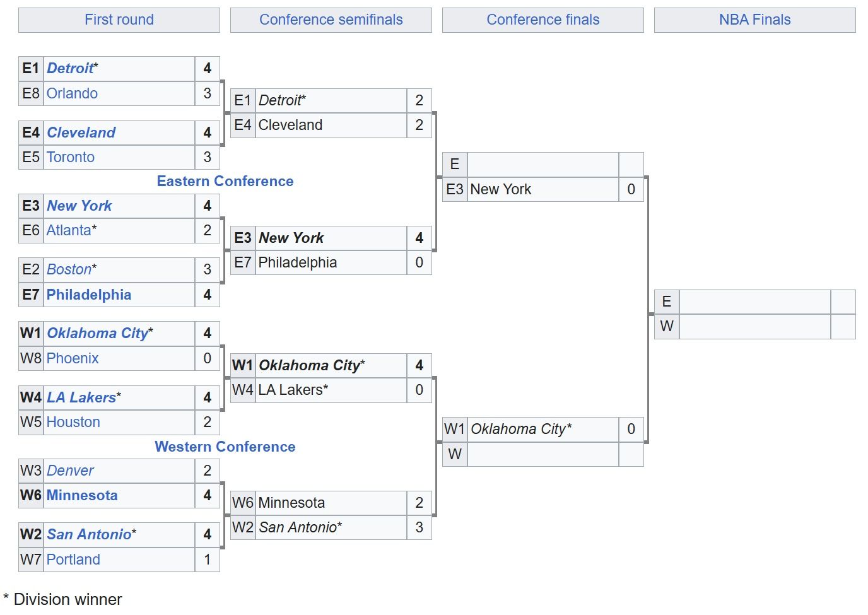Open the Denver team link
The height and width of the screenshot is (615, 868).
[x=70, y=471]
